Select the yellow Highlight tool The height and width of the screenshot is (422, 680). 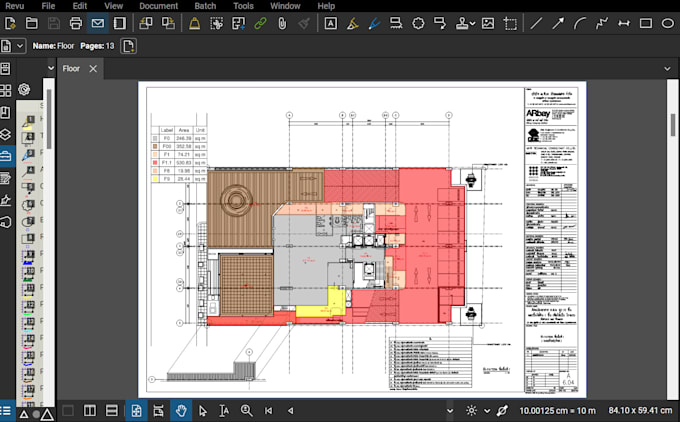(x=352, y=23)
